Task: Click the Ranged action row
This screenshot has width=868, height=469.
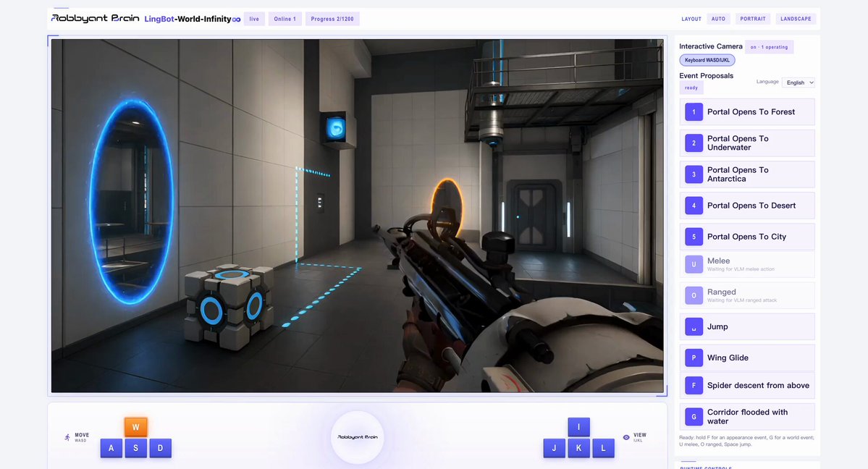Action: click(747, 295)
